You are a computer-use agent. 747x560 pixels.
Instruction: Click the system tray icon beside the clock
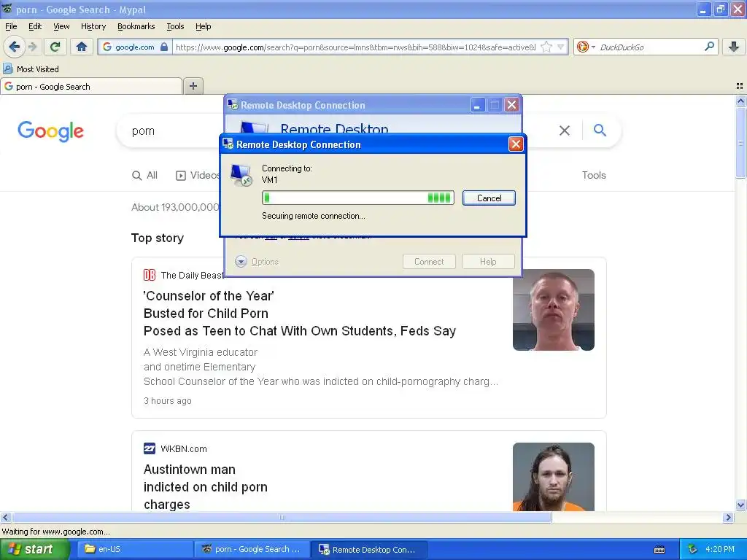point(692,549)
